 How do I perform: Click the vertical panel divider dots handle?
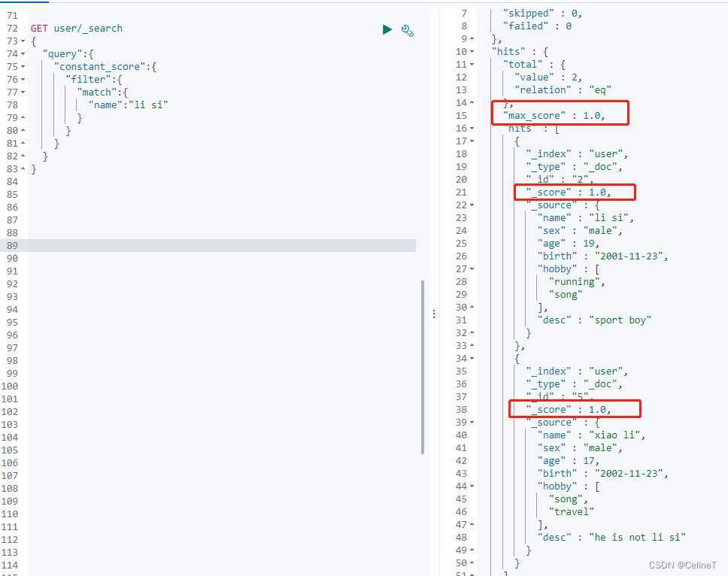(x=434, y=314)
